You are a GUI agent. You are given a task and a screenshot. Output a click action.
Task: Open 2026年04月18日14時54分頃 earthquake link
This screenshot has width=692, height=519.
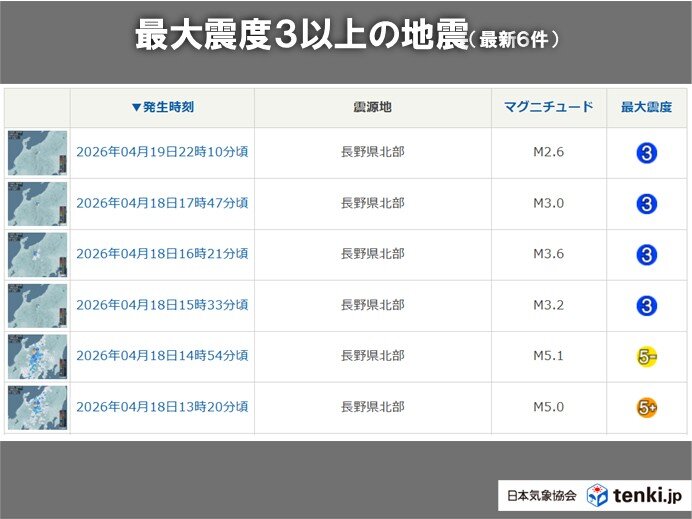(162, 356)
